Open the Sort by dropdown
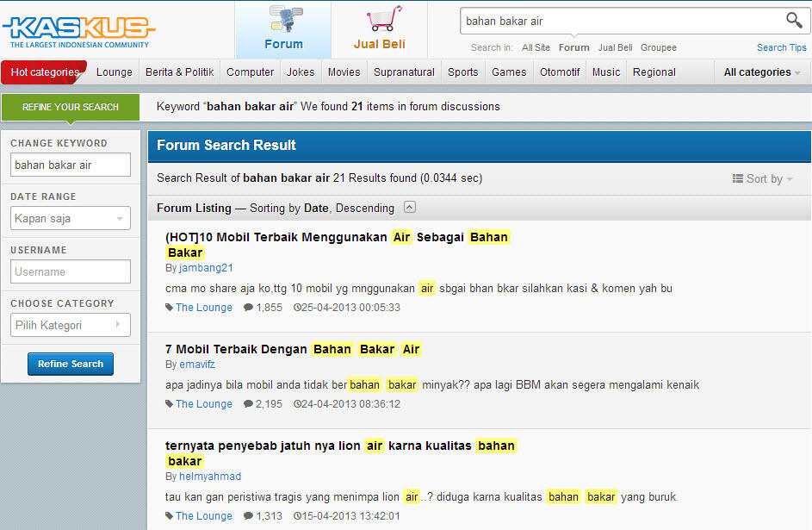The width and height of the screenshot is (812, 530). [x=762, y=178]
